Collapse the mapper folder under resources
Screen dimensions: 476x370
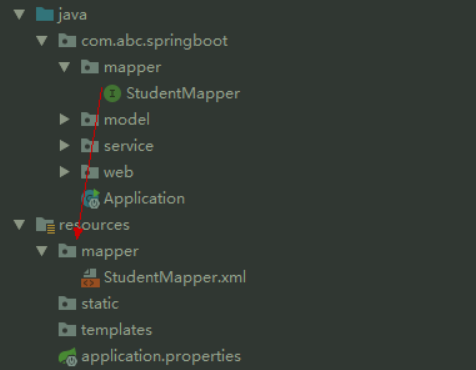[x=42, y=251]
